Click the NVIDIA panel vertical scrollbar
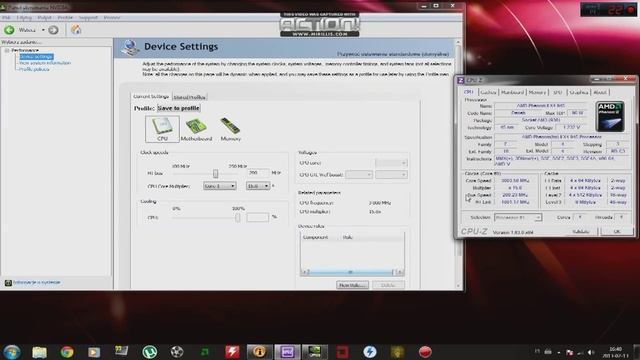640x360 pixels. [458, 163]
